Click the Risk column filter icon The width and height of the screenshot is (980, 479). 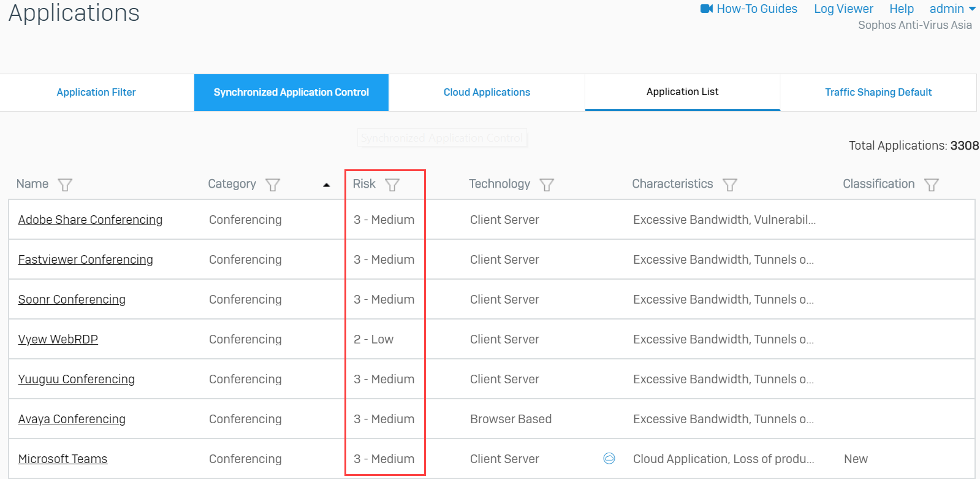[392, 185]
